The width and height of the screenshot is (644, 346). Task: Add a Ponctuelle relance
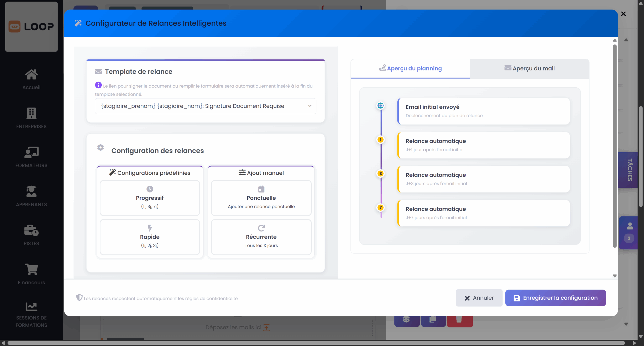[x=261, y=198]
